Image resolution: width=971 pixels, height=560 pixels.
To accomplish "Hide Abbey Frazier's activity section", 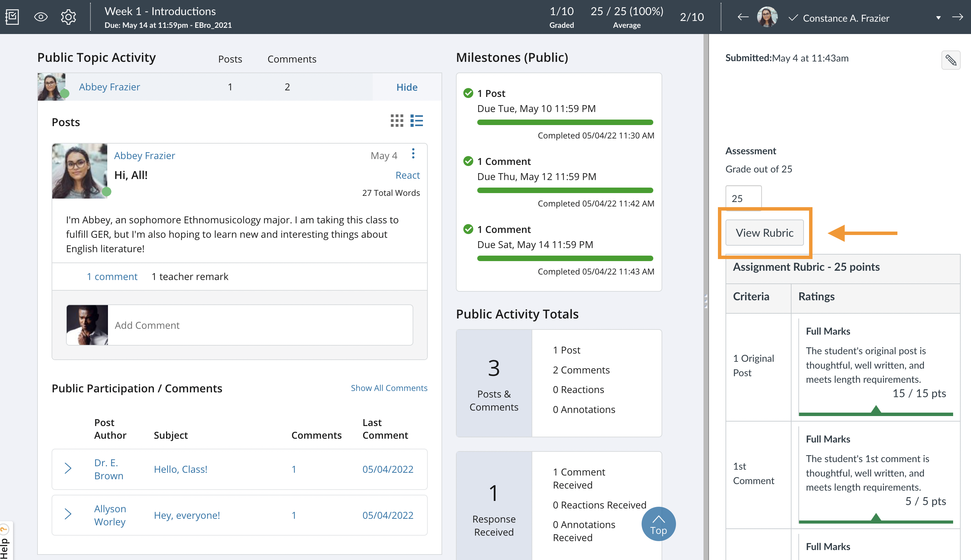I will pyautogui.click(x=406, y=87).
